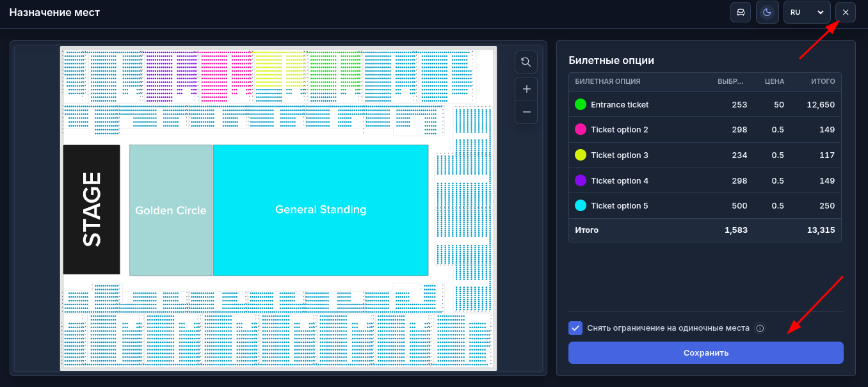Click the ИТОГО column header

tap(823, 82)
